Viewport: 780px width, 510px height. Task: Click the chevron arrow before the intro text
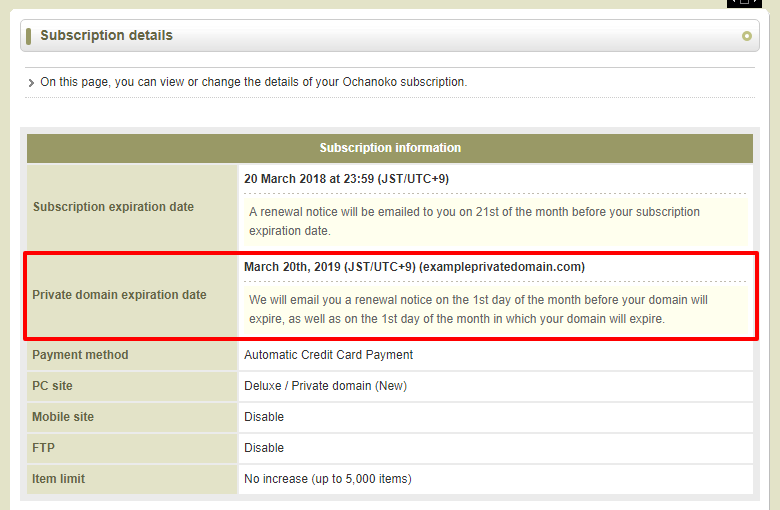pos(32,83)
